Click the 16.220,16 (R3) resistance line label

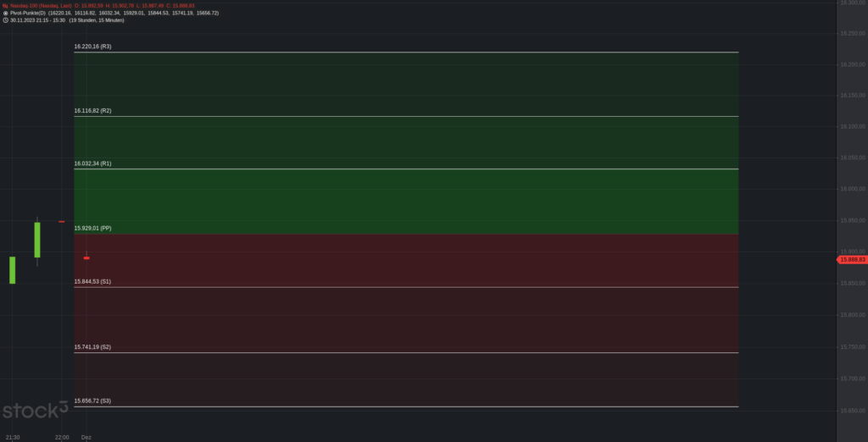92,47
